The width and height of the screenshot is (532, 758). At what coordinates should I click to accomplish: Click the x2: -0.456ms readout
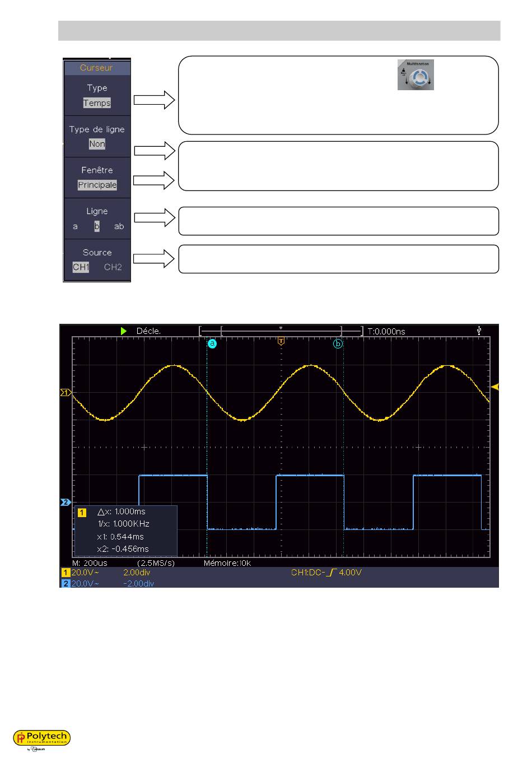123,549
